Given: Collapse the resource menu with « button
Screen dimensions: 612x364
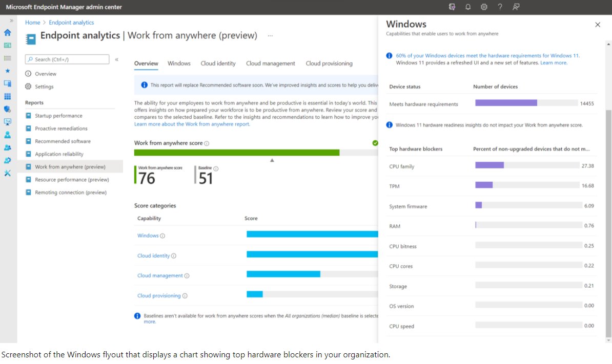Looking at the screenshot, I should coord(117,59).
